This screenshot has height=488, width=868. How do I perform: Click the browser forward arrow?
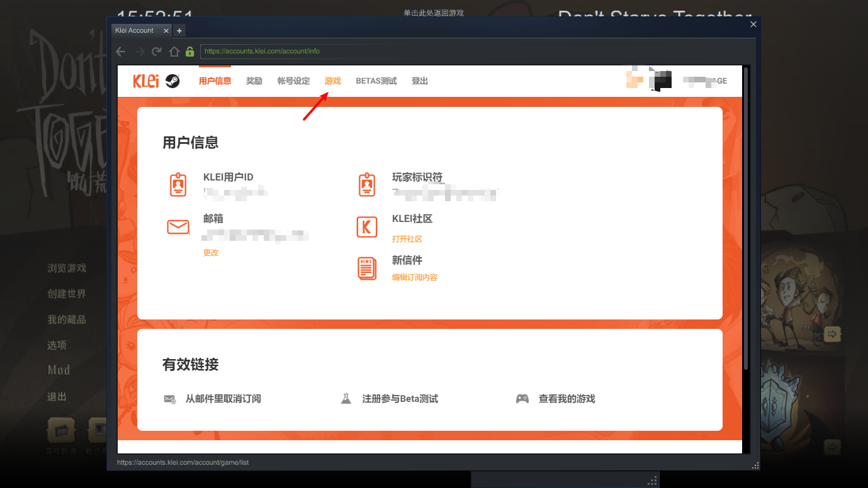pos(140,52)
